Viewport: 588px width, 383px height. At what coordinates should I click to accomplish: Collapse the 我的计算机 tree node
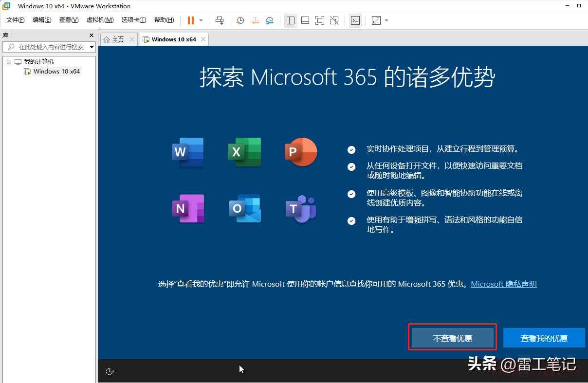[x=9, y=62]
